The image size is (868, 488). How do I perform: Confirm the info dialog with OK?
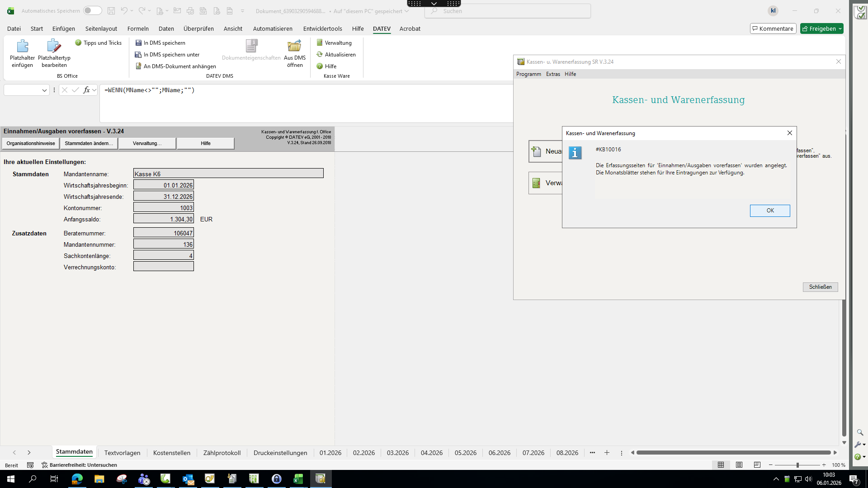coord(769,211)
